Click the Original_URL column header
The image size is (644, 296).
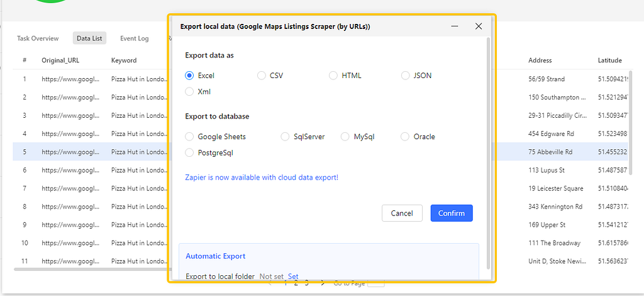(60, 60)
